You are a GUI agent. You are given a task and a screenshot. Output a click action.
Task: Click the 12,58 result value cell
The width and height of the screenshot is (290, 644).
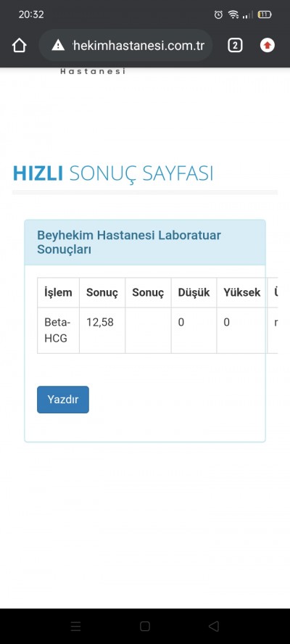[x=102, y=330]
